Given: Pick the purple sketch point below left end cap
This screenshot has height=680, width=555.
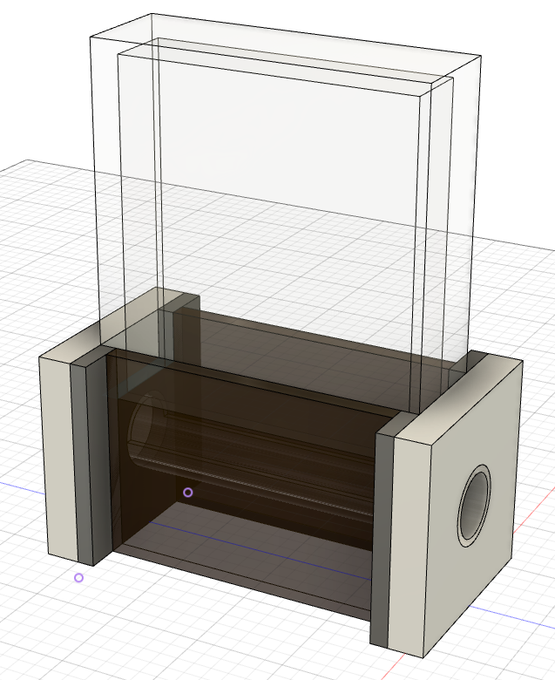Looking at the screenshot, I should pos(78,578).
